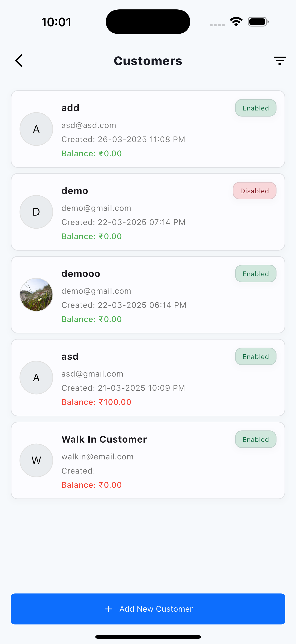Toggle Disabled badge for customer demo
The width and height of the screenshot is (296, 644).
coord(255,191)
